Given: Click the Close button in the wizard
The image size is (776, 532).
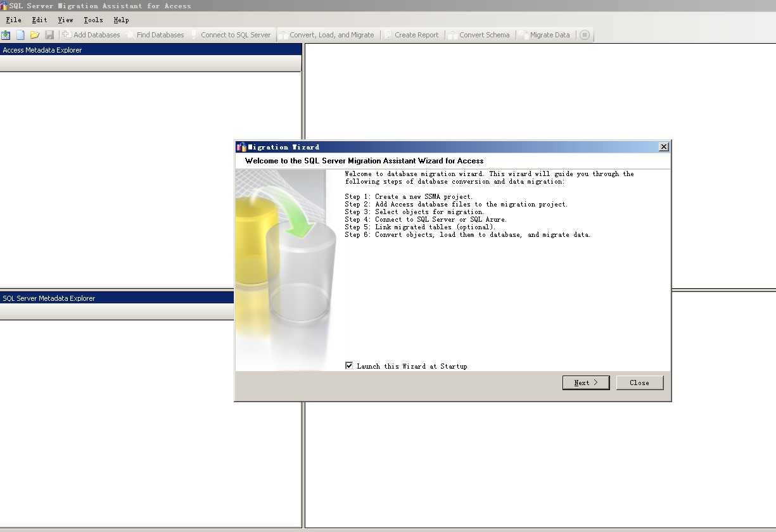Looking at the screenshot, I should [x=640, y=383].
